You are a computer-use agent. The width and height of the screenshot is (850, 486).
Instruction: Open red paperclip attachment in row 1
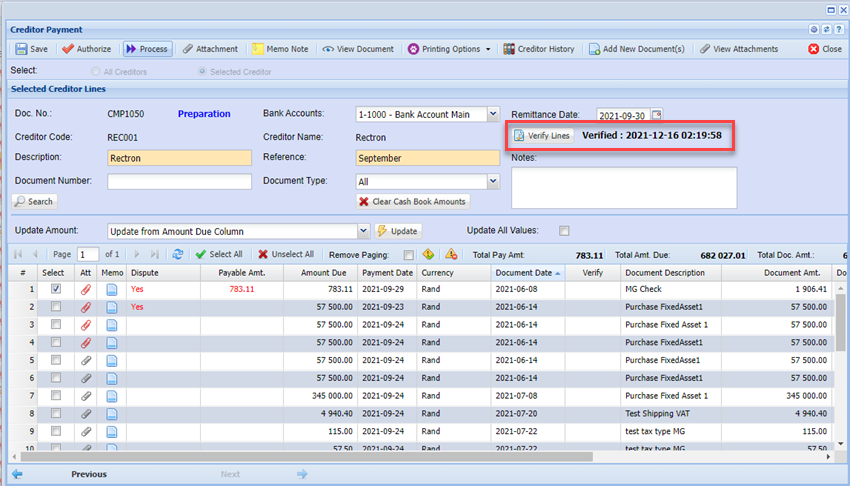tap(86, 289)
